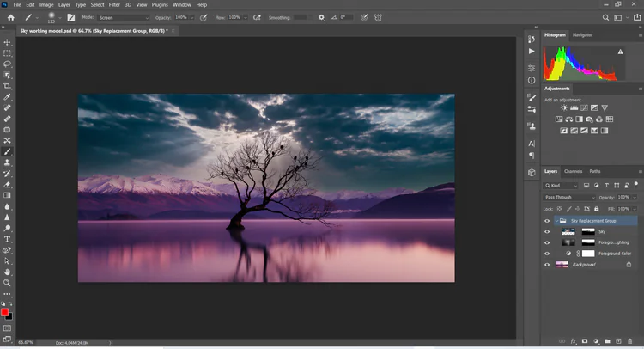644x349 pixels.
Task: Hide the Background layer
Action: point(547,265)
